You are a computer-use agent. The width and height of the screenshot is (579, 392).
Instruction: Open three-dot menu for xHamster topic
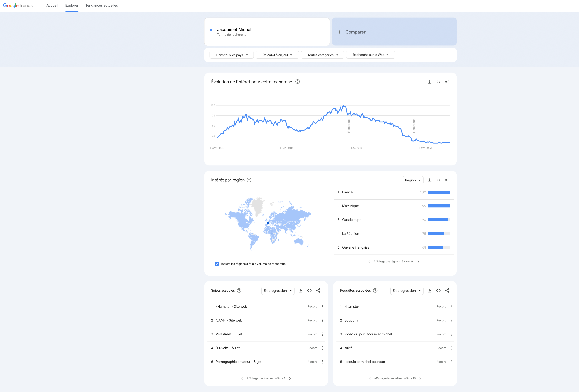click(x=322, y=307)
